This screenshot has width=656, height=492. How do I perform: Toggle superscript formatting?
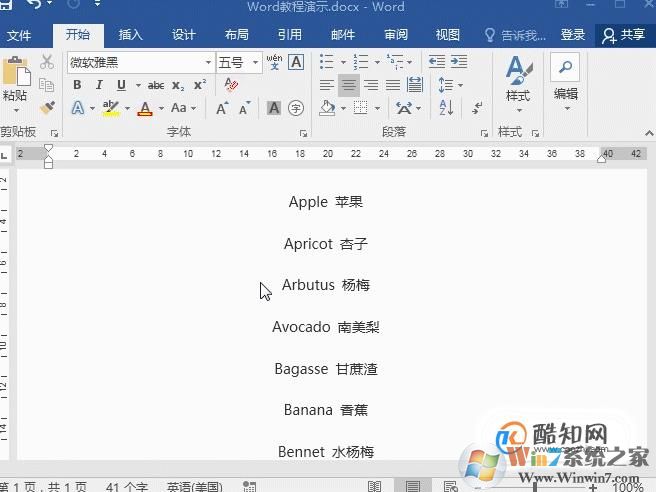(x=200, y=85)
